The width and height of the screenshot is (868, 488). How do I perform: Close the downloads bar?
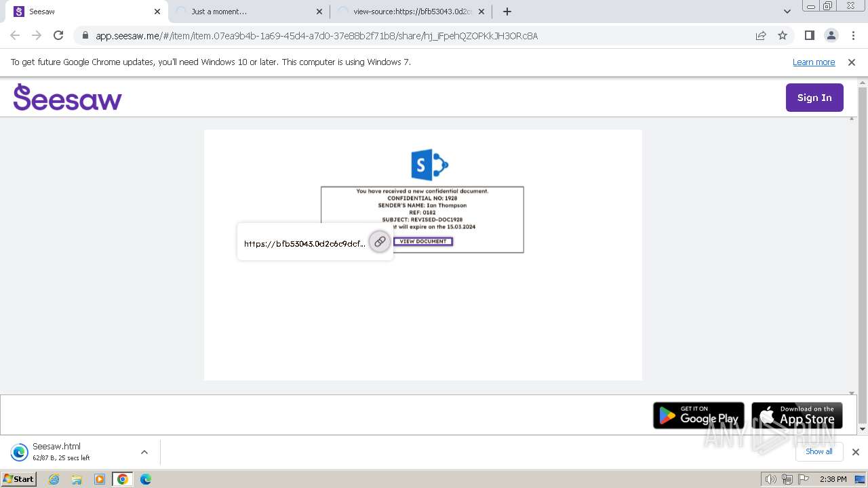[855, 452]
